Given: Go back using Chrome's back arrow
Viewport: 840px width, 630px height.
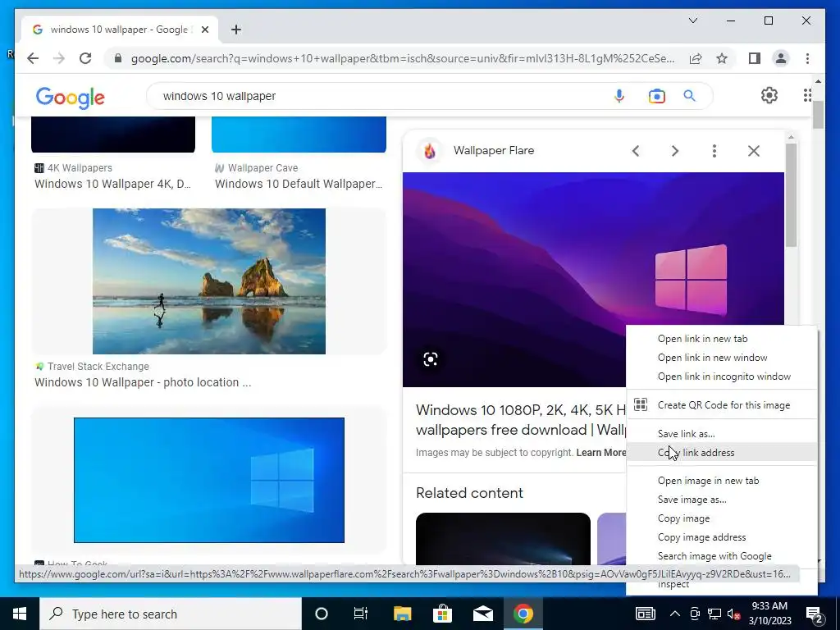Looking at the screenshot, I should coord(33,58).
